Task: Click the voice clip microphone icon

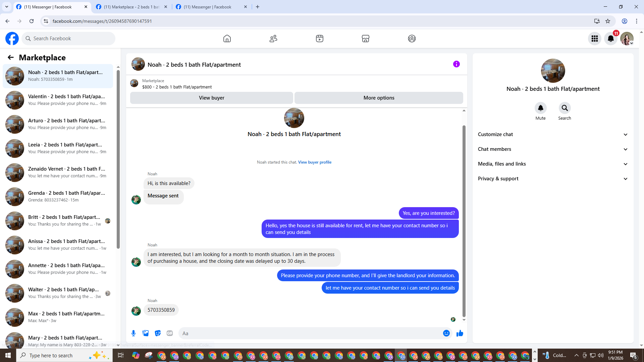Action: [133, 333]
